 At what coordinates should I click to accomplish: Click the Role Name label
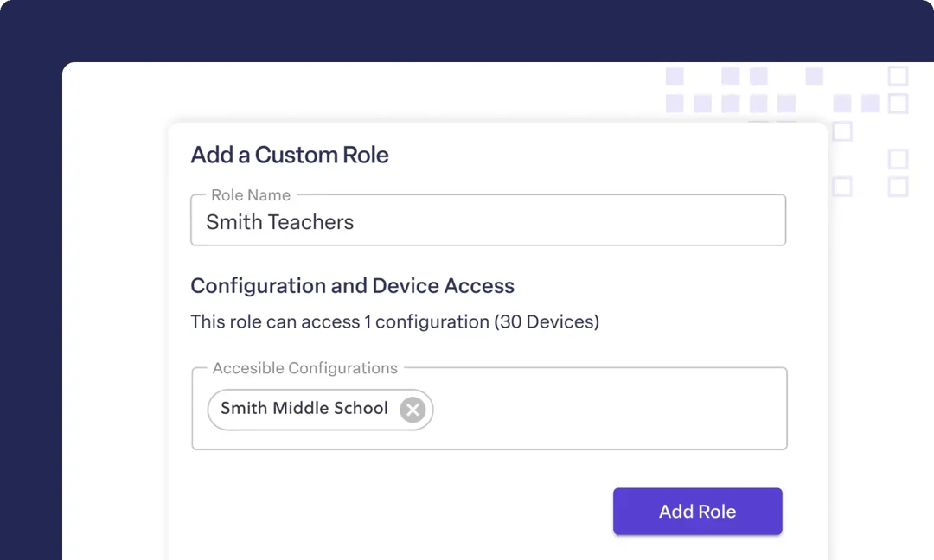(251, 195)
